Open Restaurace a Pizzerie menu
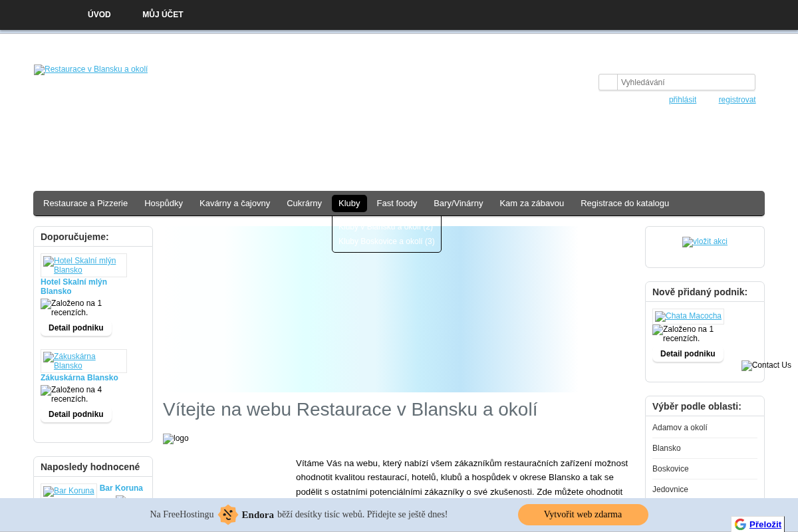 (86, 203)
